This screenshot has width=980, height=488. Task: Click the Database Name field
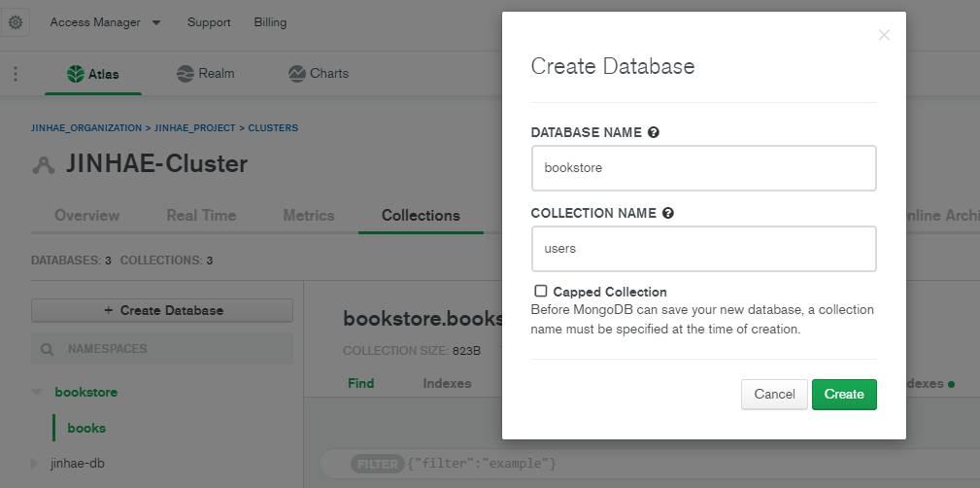[x=704, y=167]
